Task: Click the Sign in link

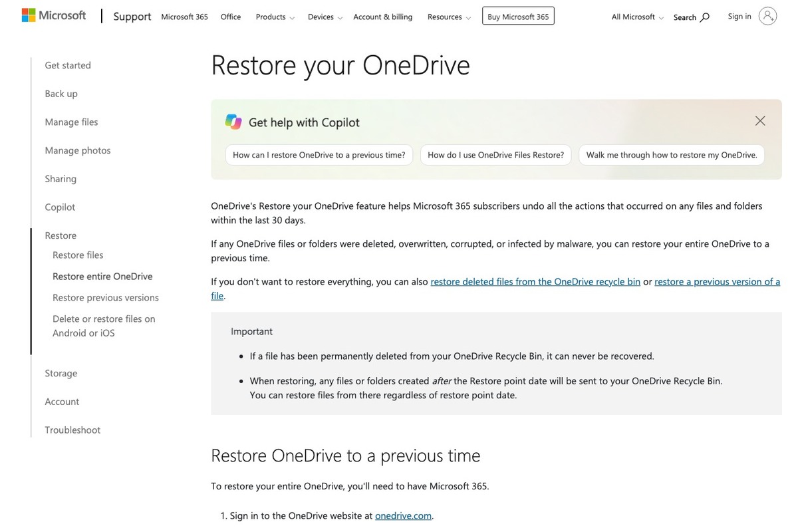Action: click(739, 16)
